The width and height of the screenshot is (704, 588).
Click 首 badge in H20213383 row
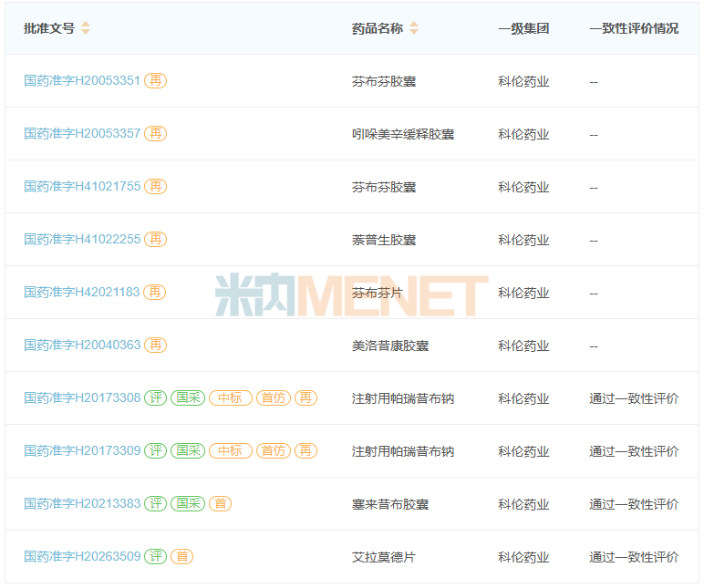pyautogui.click(x=221, y=503)
